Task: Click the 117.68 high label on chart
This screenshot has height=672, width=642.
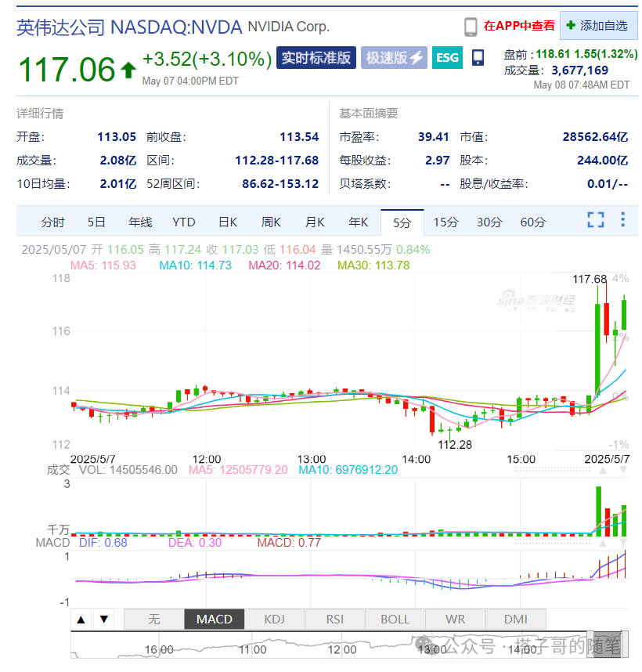Action: 590,279
